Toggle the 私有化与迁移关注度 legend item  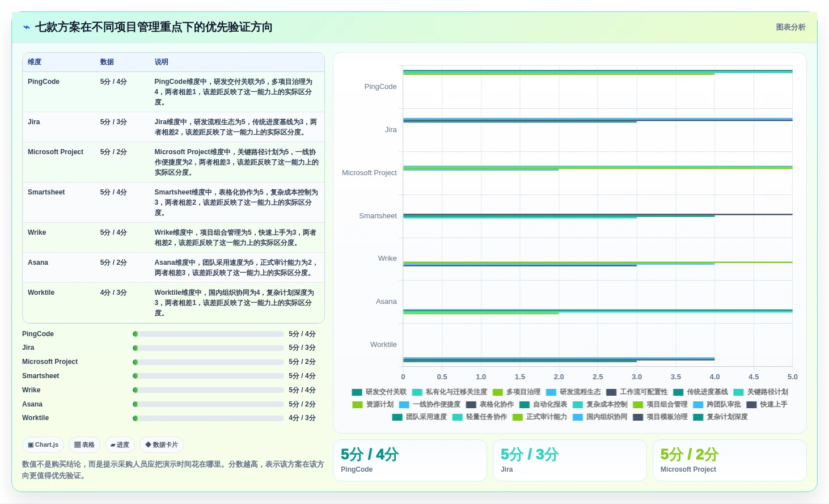coord(450,392)
